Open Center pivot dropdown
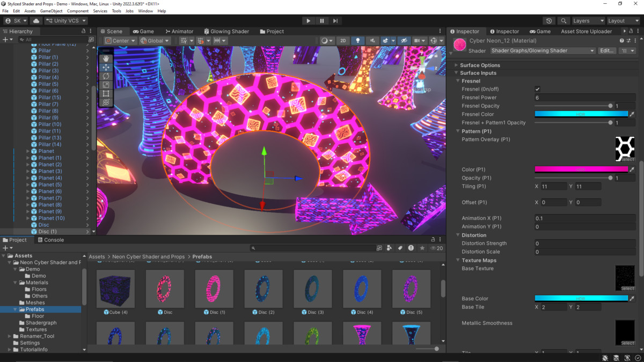The image size is (644, 362). pos(120,41)
